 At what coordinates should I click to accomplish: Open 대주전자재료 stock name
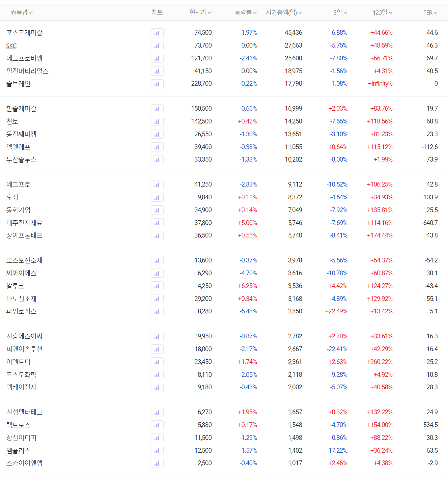point(24,223)
